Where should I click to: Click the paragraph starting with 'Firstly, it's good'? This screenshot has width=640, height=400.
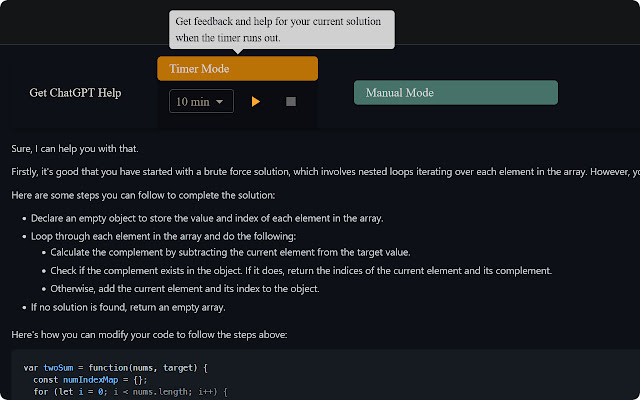tap(325, 172)
